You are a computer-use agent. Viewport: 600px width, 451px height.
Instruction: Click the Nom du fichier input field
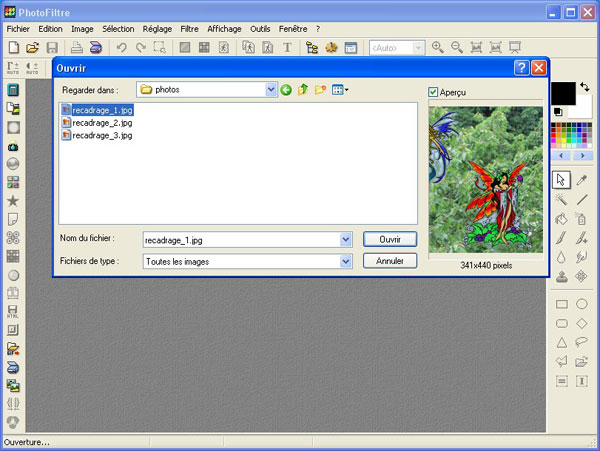click(x=242, y=240)
